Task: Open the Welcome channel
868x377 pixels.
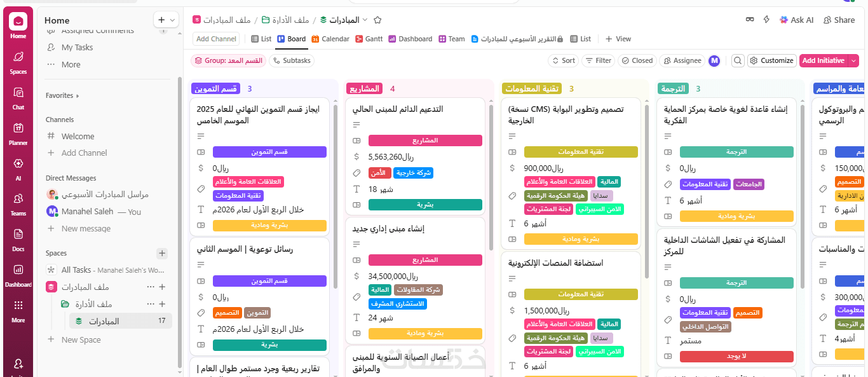Action: (x=78, y=136)
